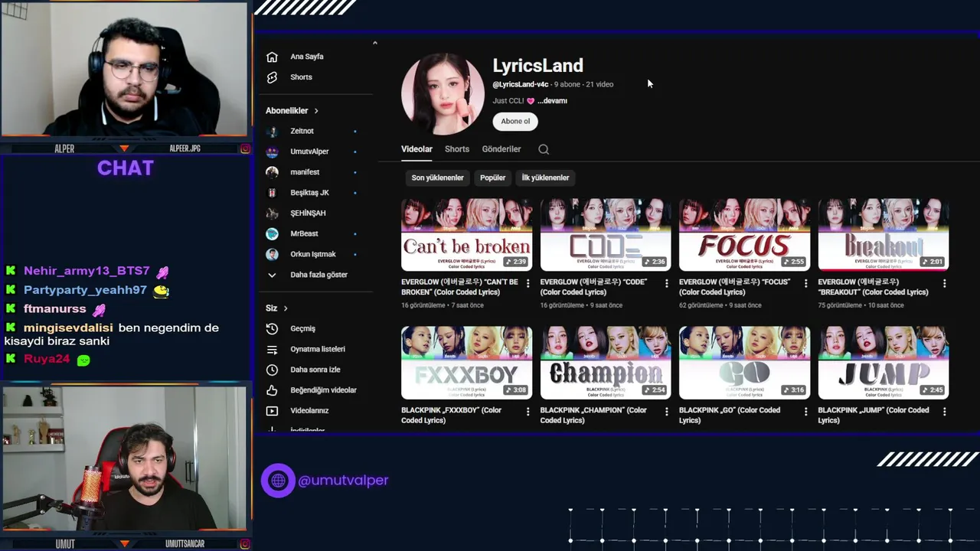The image size is (980, 551).
Task: Click chat username ftmanurss
Action: pos(55,309)
